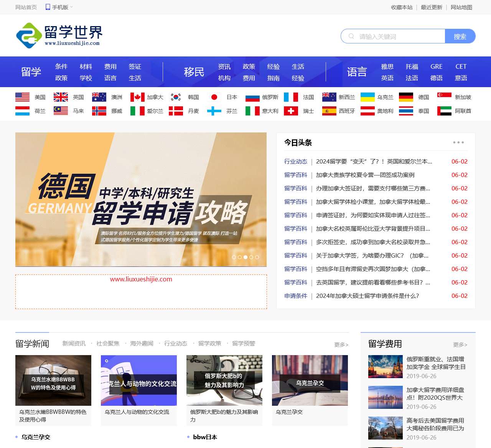Select the first carousel slide dot
491x448 pixels.
pos(234,257)
